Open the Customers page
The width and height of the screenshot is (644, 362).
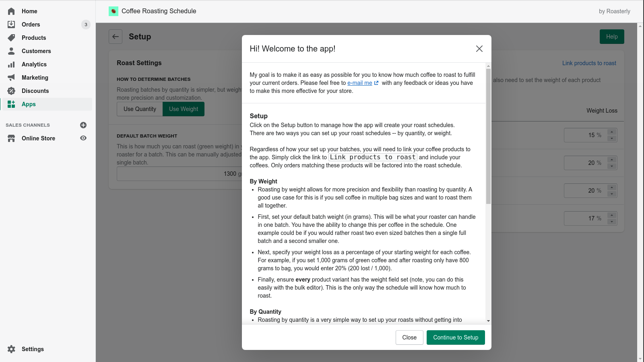tap(36, 51)
